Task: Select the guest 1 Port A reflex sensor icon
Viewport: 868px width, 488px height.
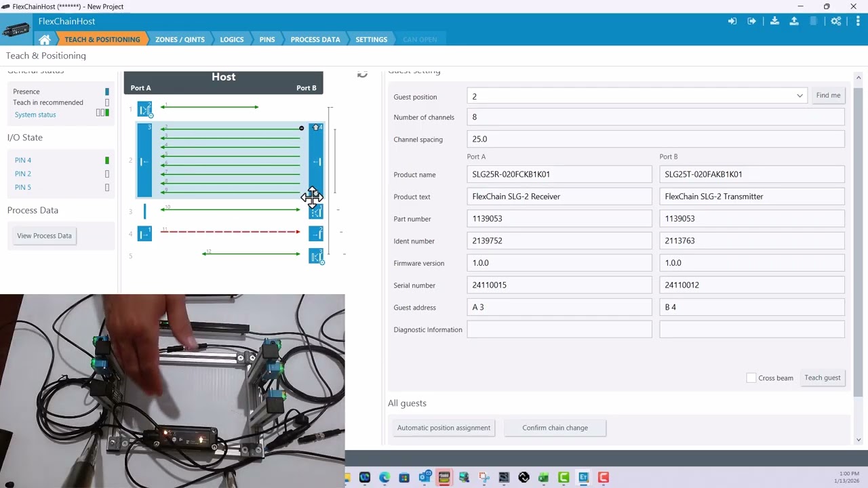Action: coord(145,108)
